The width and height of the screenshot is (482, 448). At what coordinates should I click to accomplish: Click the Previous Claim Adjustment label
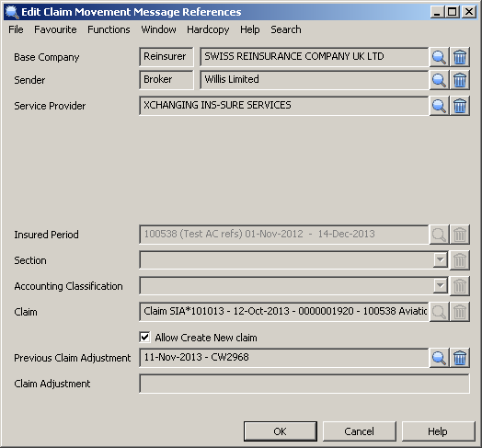coord(73,358)
